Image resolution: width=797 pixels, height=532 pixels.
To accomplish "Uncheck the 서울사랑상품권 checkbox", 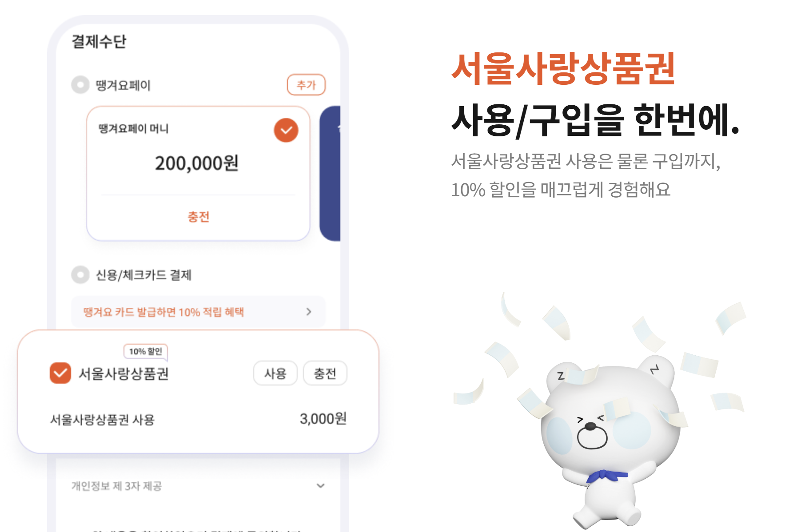I will (60, 373).
